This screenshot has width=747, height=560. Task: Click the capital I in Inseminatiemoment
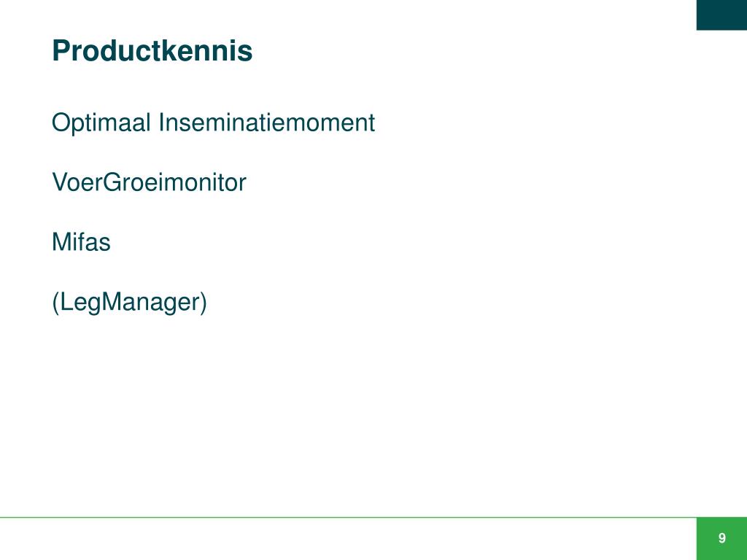162,122
